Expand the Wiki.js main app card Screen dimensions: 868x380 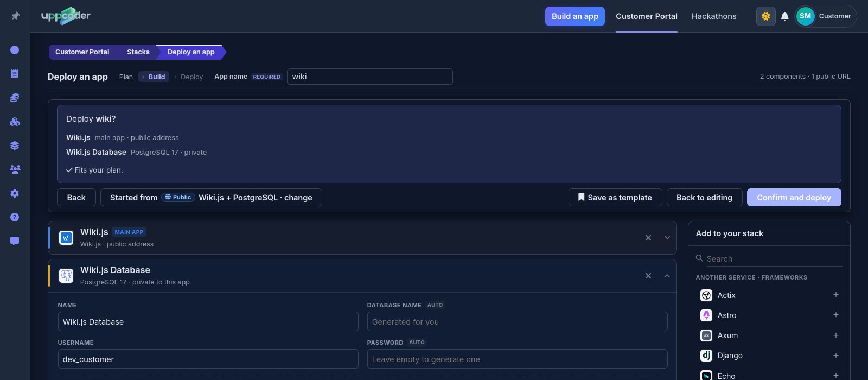tap(667, 238)
